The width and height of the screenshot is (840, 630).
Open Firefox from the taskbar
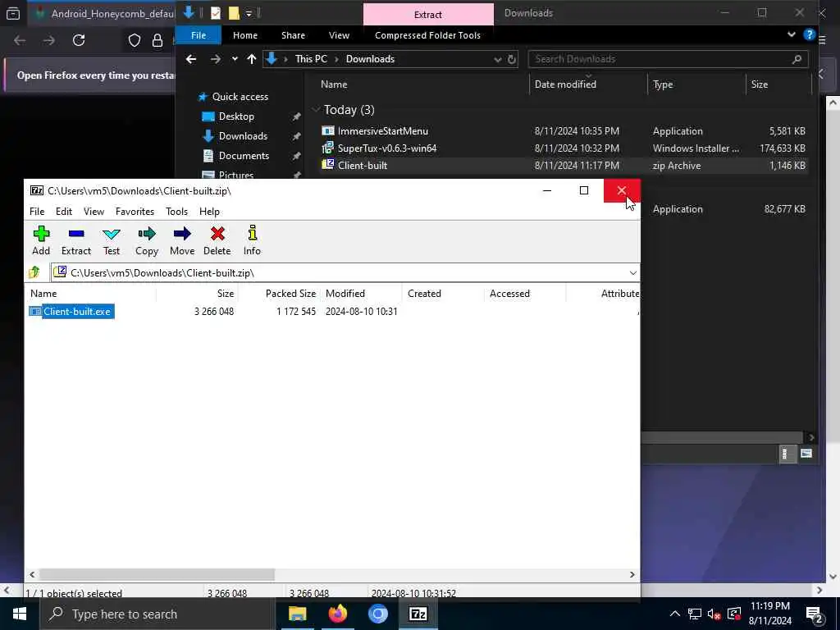(337, 614)
